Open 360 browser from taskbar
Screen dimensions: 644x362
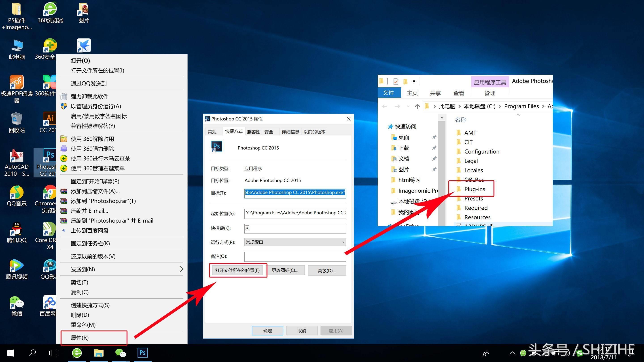(77, 353)
